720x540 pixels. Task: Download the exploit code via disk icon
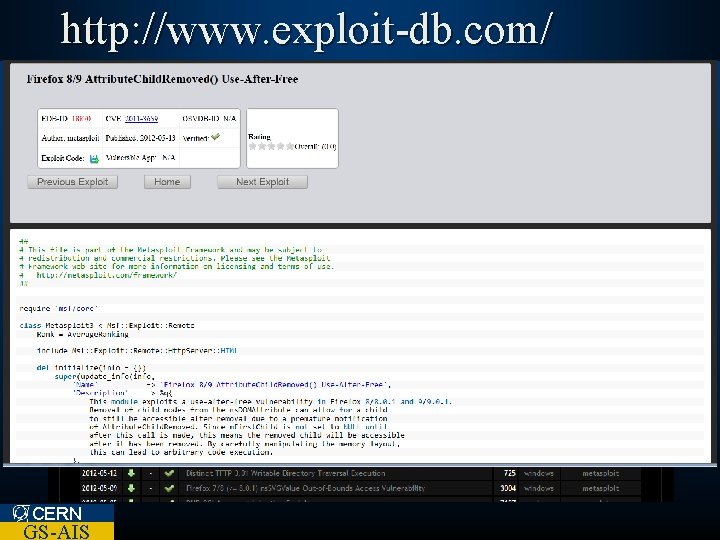click(94, 159)
